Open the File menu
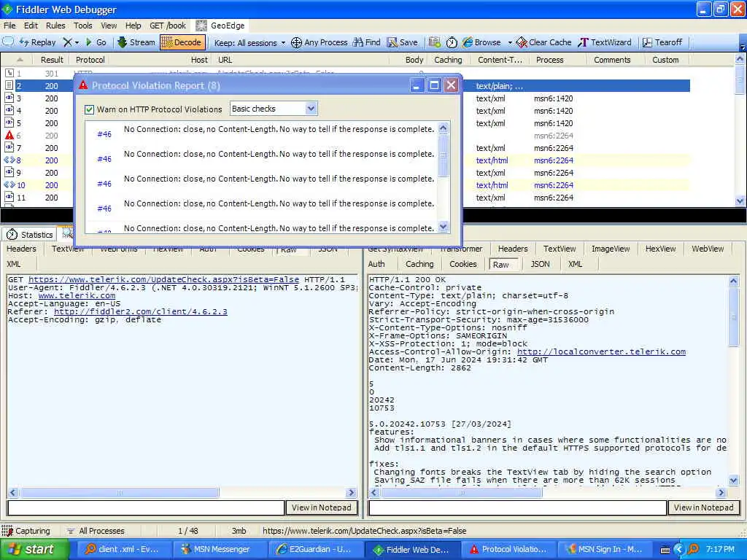 tap(9, 26)
